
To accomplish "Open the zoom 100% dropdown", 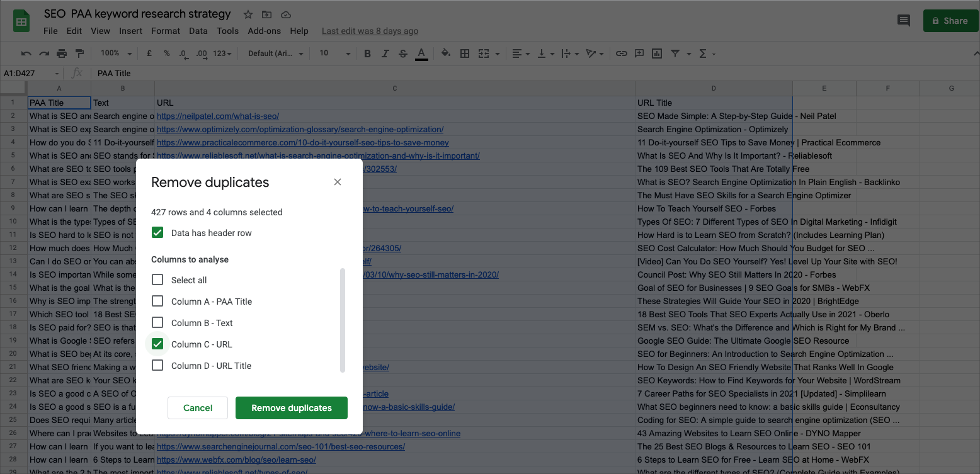I will point(117,54).
